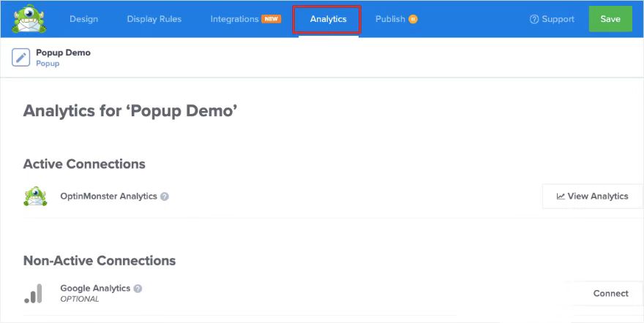This screenshot has width=644, height=323.
Task: Switch to the Display Rules tab
Action: tap(154, 19)
